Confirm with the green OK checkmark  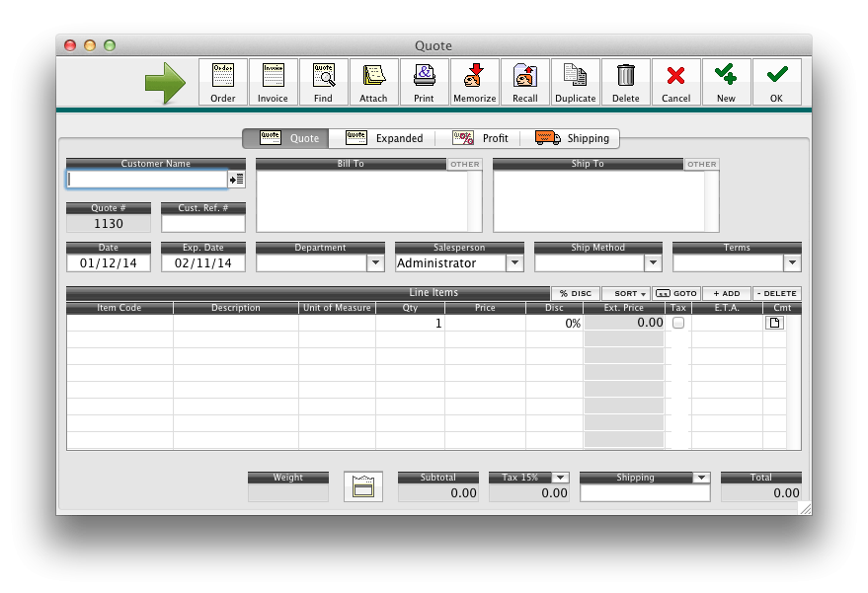coord(777,82)
